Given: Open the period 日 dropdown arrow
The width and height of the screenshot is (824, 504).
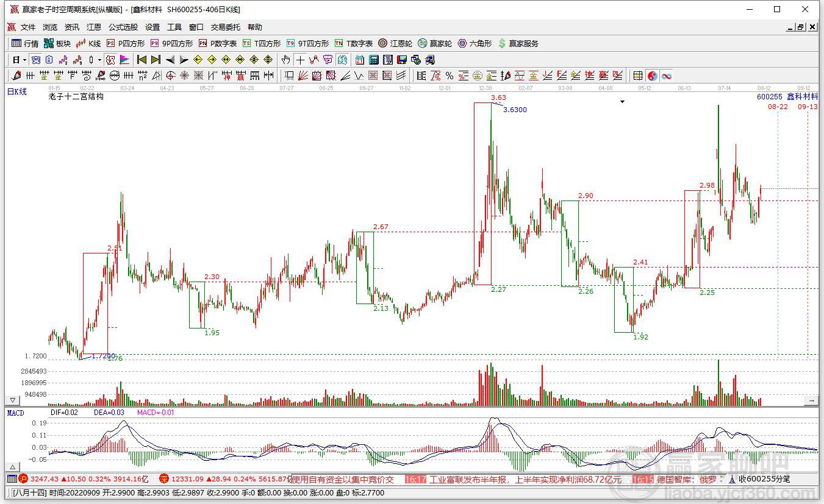Looking at the screenshot, I should [x=25, y=60].
